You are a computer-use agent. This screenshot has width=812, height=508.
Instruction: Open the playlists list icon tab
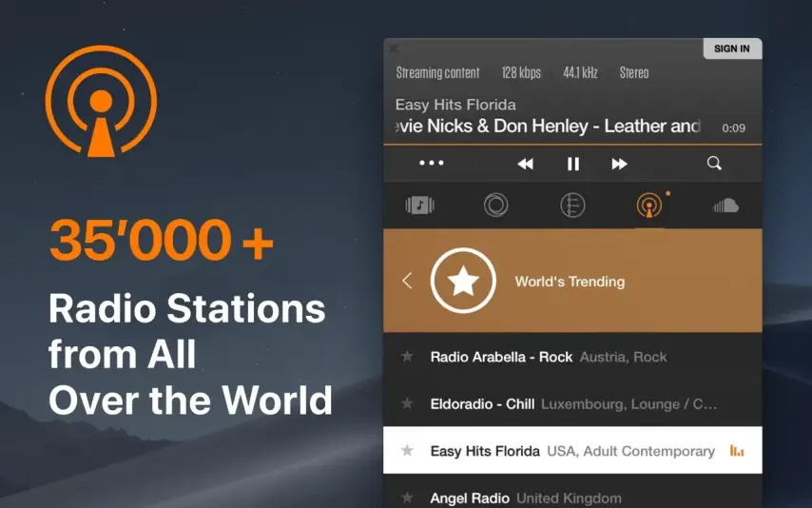(x=572, y=205)
